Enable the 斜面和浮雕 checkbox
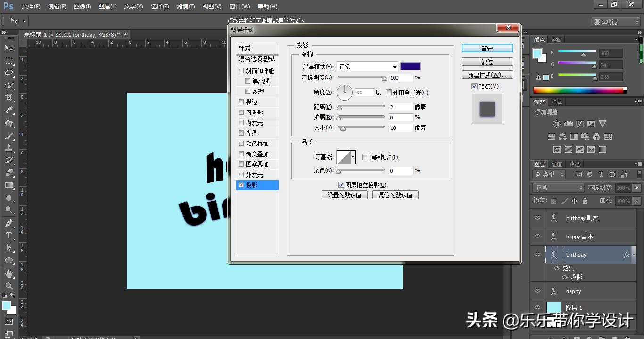The image size is (644, 339). (240, 70)
